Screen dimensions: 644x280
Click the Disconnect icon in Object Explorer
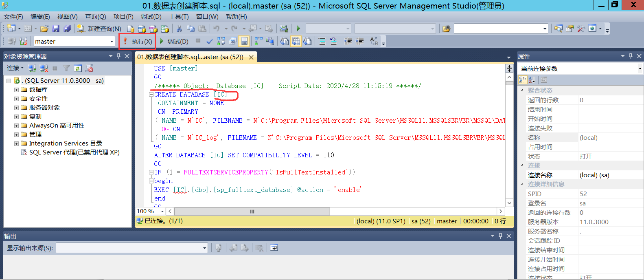tap(44, 68)
